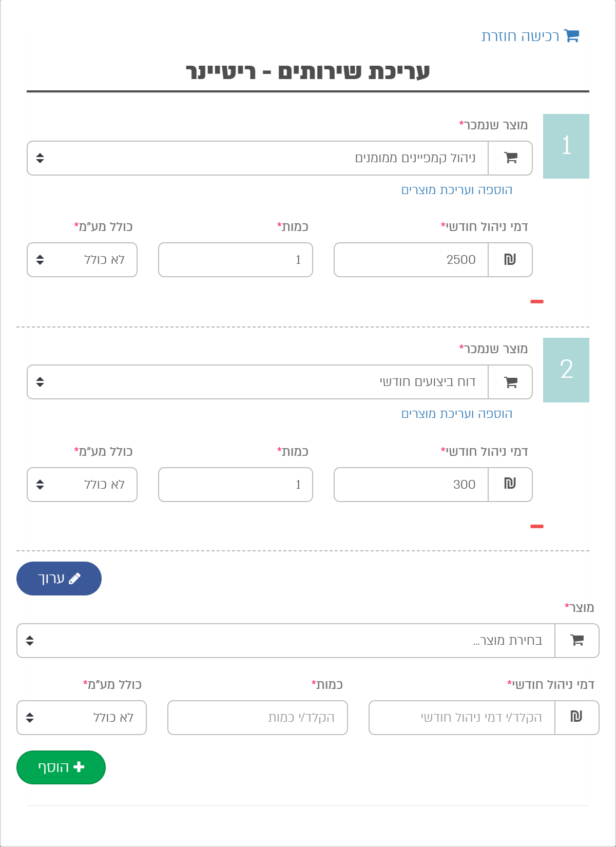Click the blue ערוך edit button
Image resolution: width=616 pixels, height=847 pixels.
tap(59, 579)
